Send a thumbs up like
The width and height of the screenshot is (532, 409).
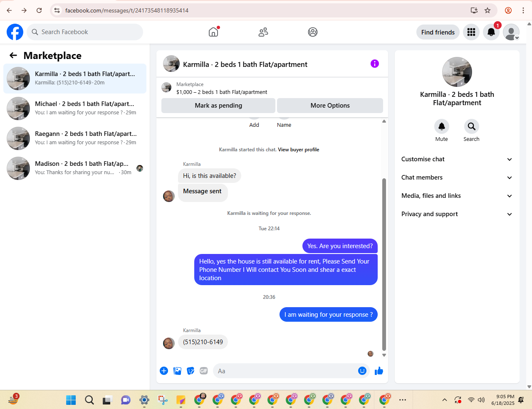tap(379, 371)
